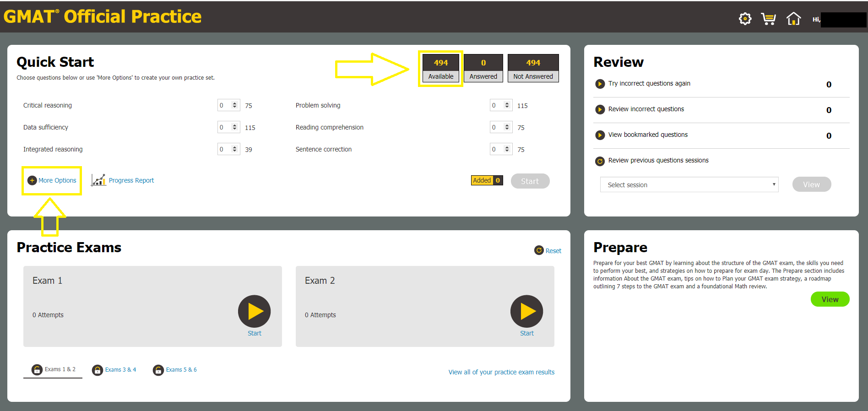The width and height of the screenshot is (868, 411).
Task: Click the Exam 2 heading
Action: pos(320,281)
